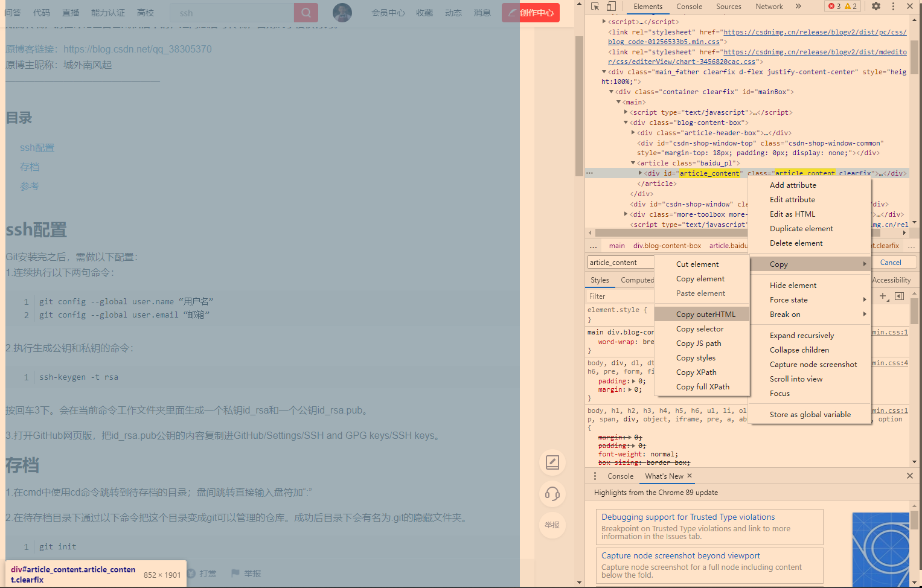Expand the article-header-box div node
The width and height of the screenshot is (922, 588).
tap(633, 133)
